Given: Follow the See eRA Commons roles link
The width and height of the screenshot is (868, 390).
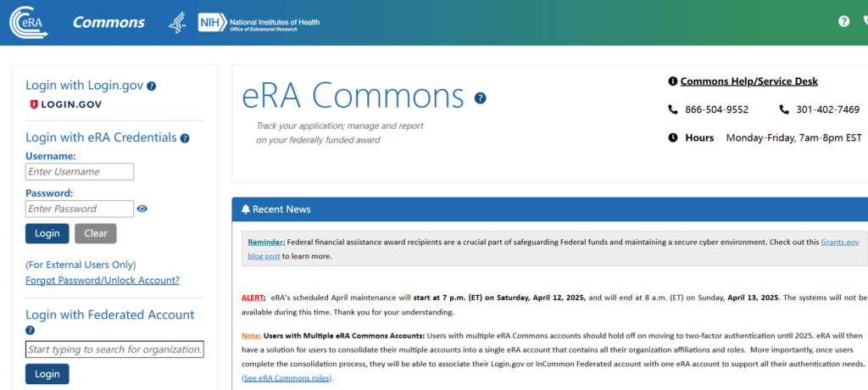Looking at the screenshot, I should click(x=287, y=378).
